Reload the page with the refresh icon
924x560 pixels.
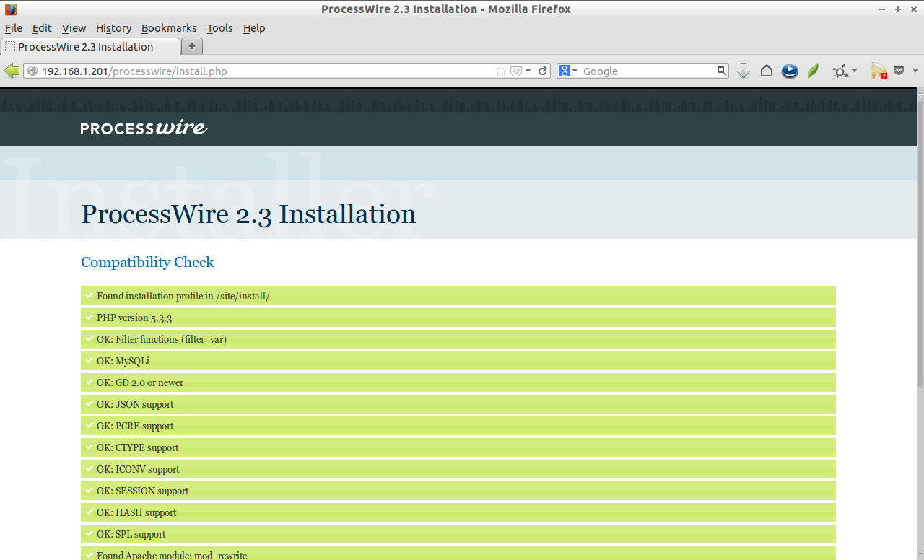point(543,71)
